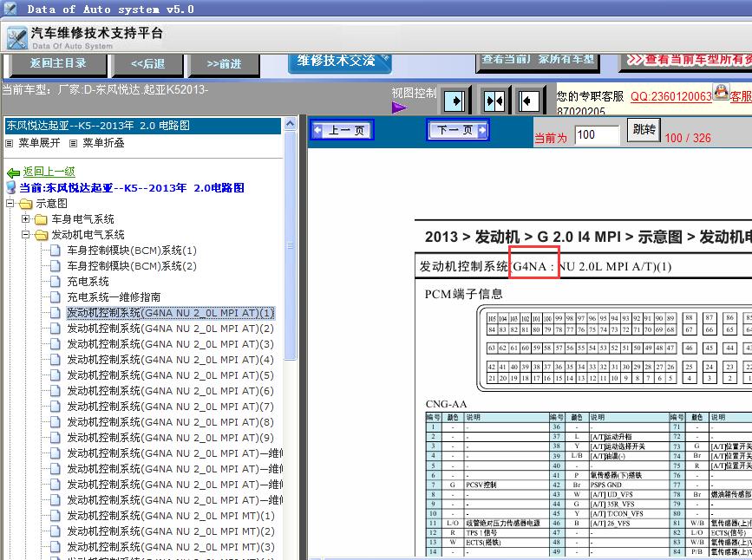Select 发动机控制系统(G4NA NU 2_0L MPI AT)(8)
Screen dimensions: 752x560
coord(170,422)
